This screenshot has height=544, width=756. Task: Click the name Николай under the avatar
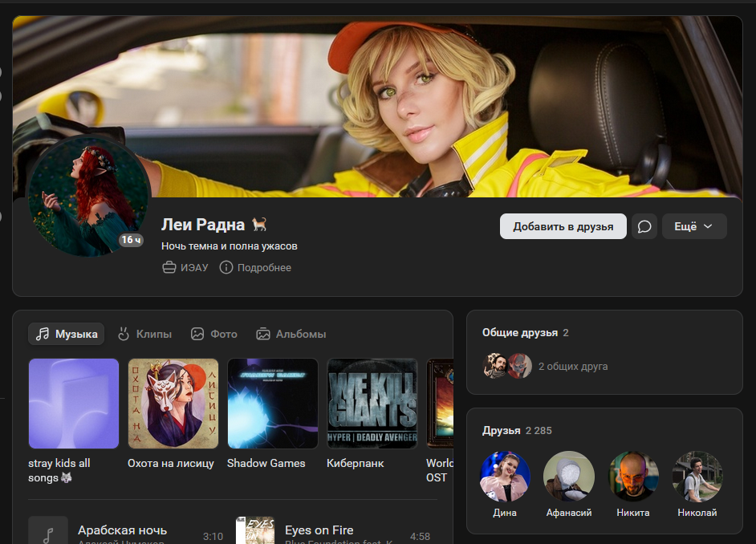pyautogui.click(x=697, y=513)
